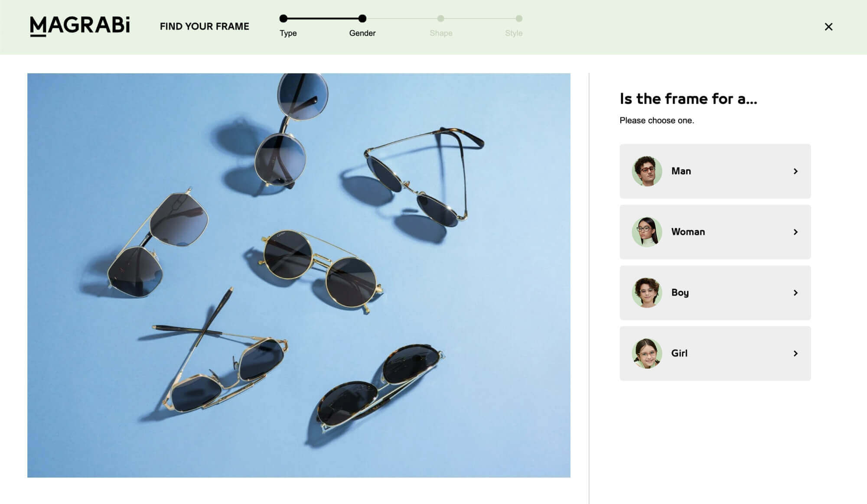867x504 pixels.
Task: Choose the Boy label text
Action: [x=680, y=293]
